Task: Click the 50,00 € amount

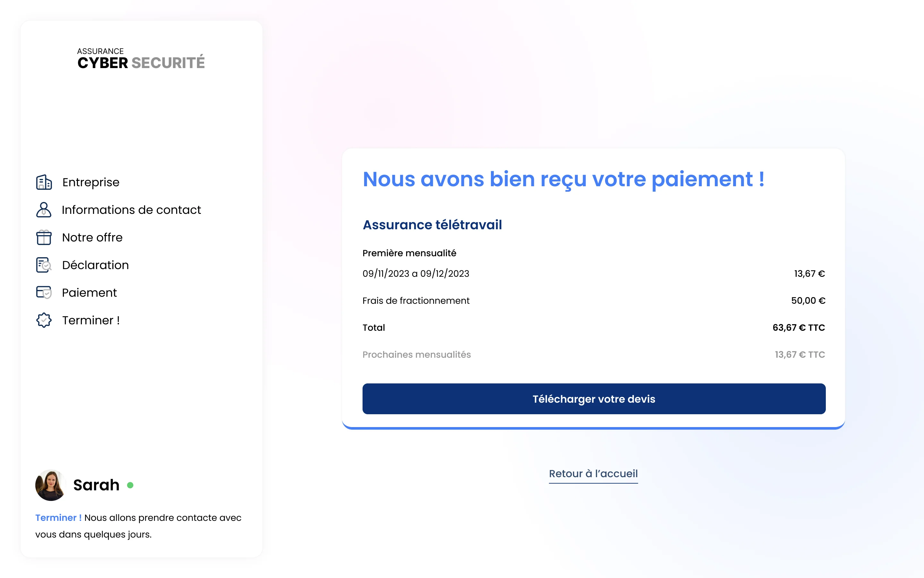Action: (808, 301)
